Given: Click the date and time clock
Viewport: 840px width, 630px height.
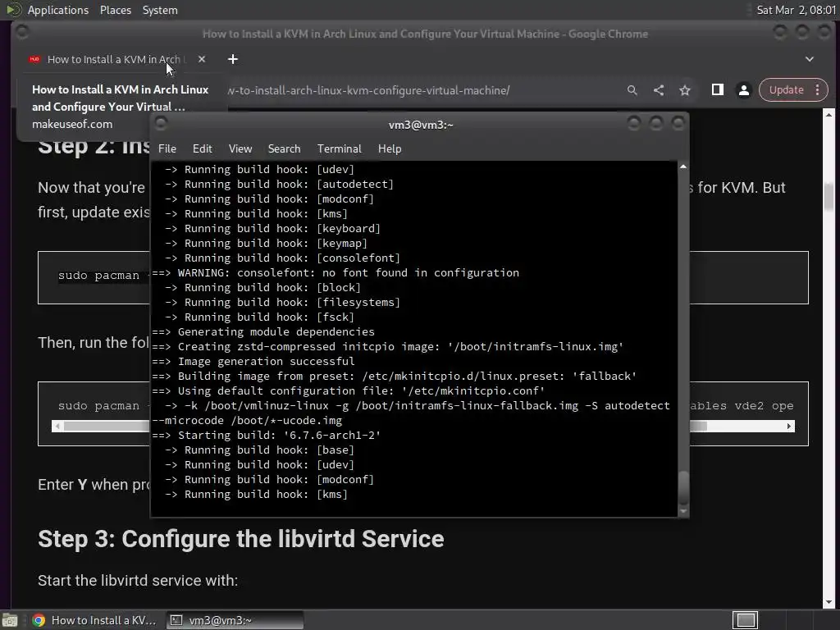Looking at the screenshot, I should point(796,10).
